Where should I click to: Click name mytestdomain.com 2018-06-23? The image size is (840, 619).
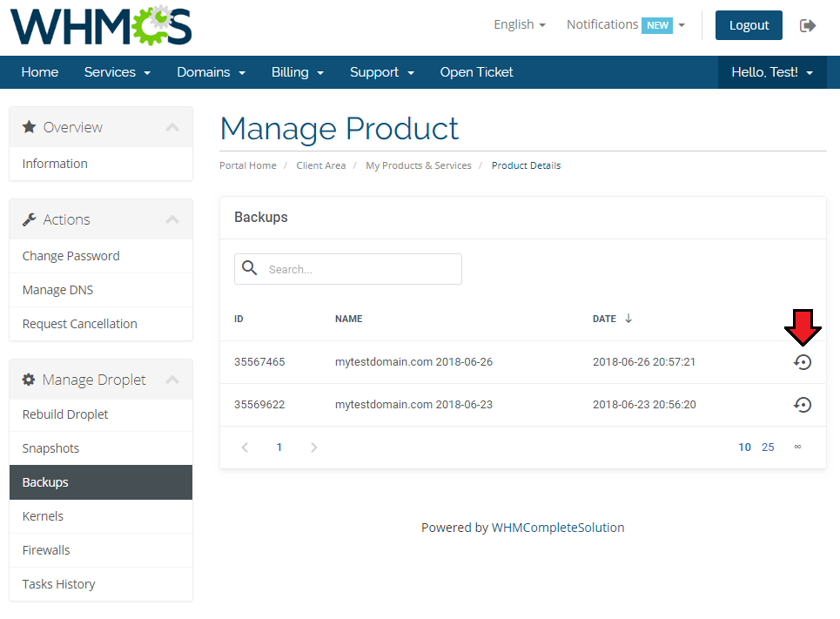[413, 405]
